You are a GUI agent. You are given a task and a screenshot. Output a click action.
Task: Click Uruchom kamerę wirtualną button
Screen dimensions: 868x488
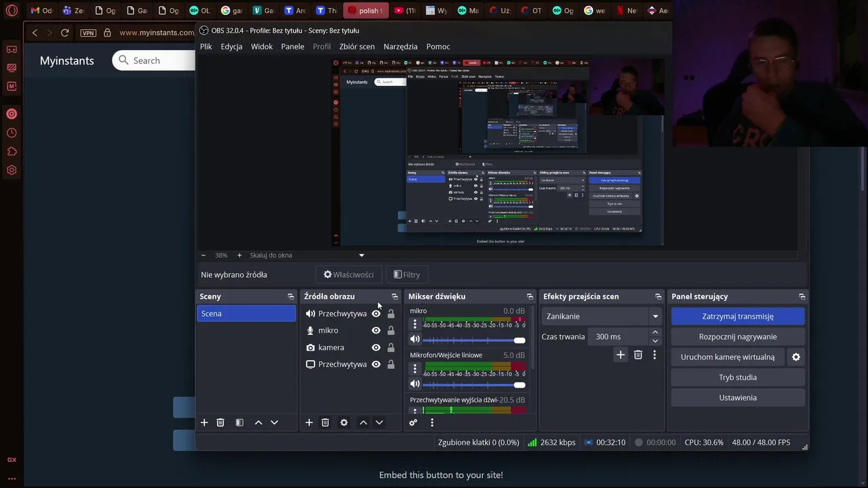tap(728, 357)
